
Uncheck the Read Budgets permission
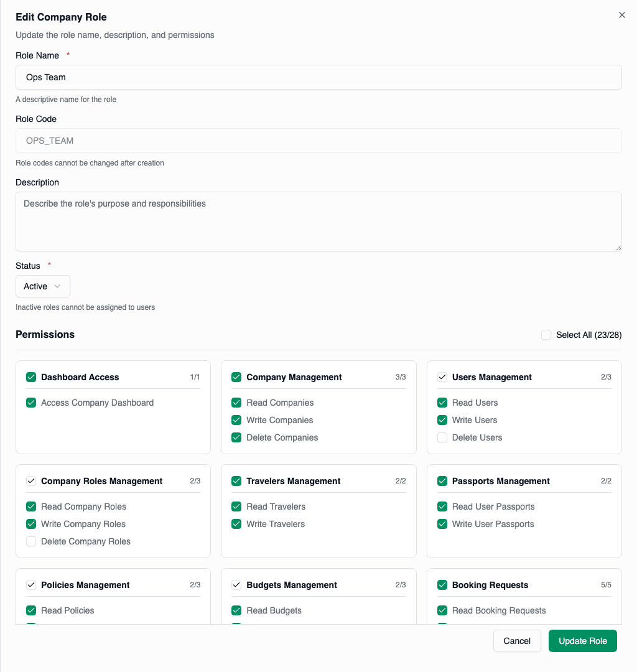pos(236,610)
